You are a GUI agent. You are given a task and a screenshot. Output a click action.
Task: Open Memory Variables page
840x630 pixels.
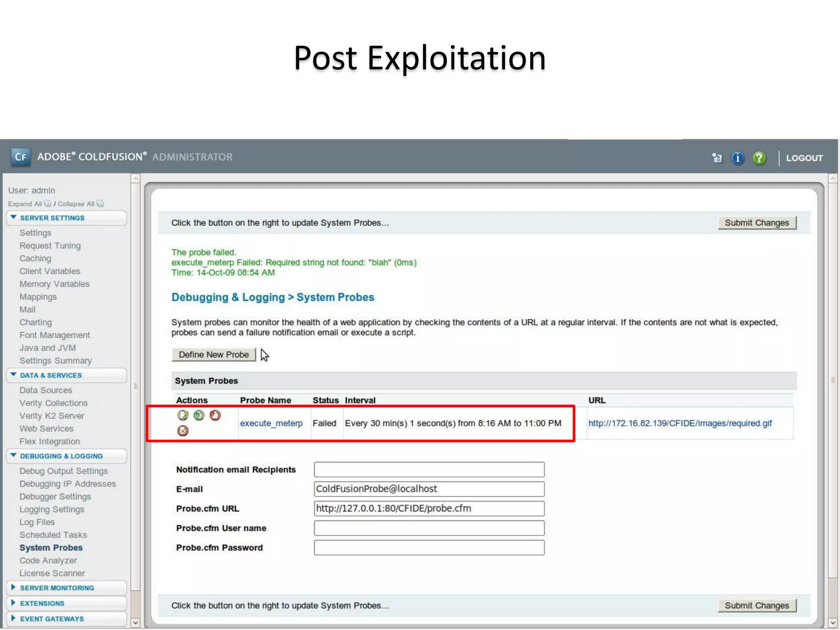pyautogui.click(x=55, y=284)
